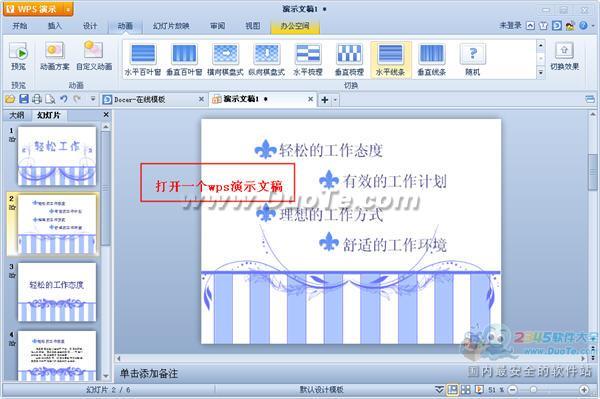
Task: Click the skin shirt icon in title bar
Action: 543,26
